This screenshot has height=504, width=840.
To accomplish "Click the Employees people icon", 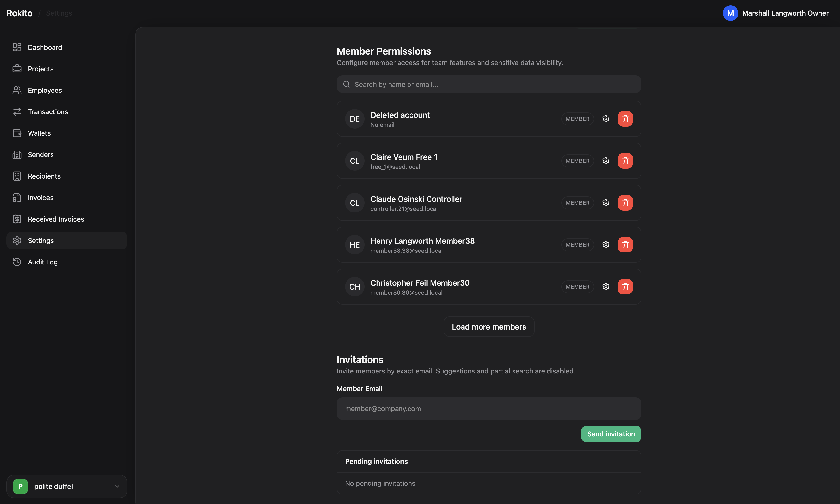I will [17, 90].
